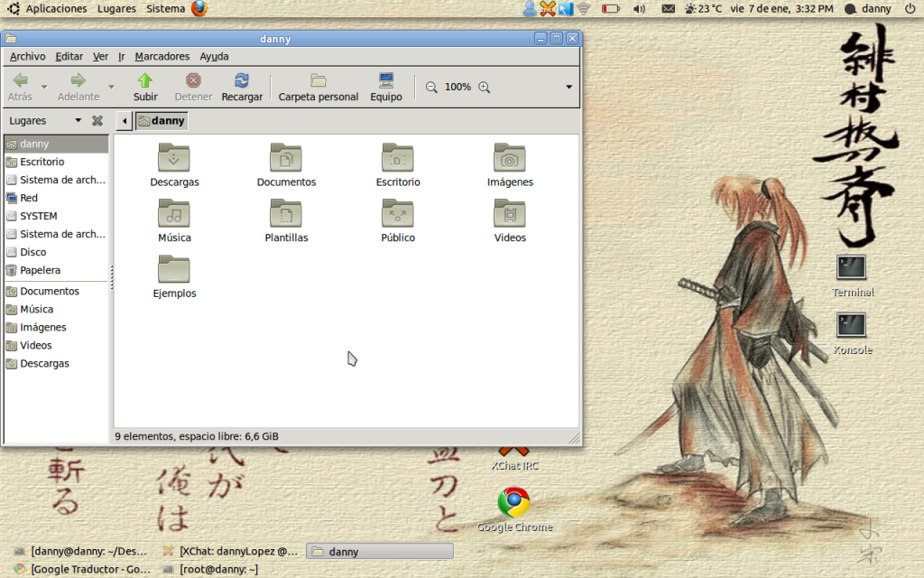Open the Ayuda menu
The image size is (924, 578).
click(214, 57)
